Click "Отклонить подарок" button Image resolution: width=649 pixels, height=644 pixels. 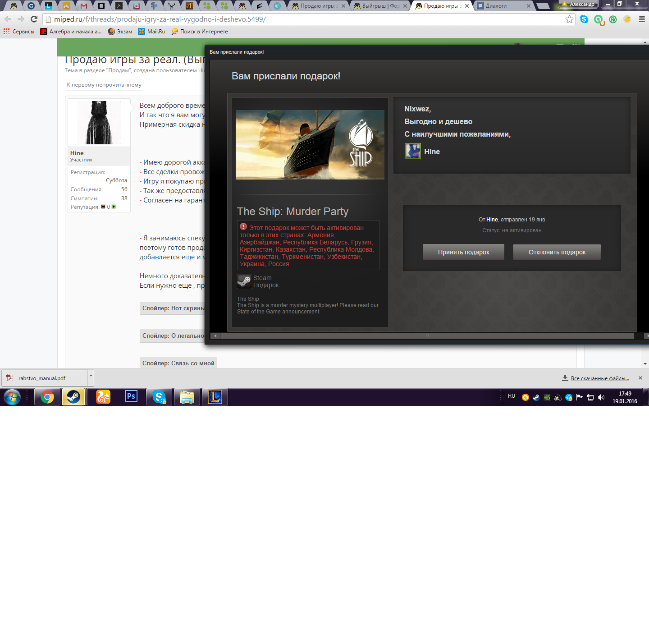557,252
